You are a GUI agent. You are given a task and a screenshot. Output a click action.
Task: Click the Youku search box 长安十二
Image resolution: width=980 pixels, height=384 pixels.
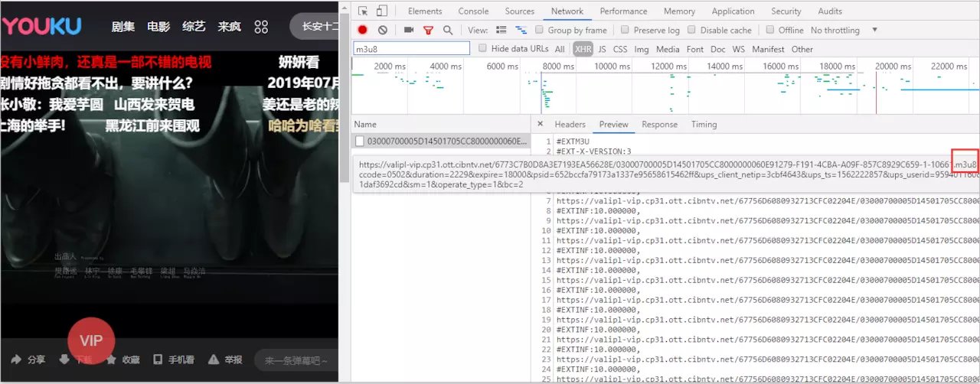[x=314, y=27]
